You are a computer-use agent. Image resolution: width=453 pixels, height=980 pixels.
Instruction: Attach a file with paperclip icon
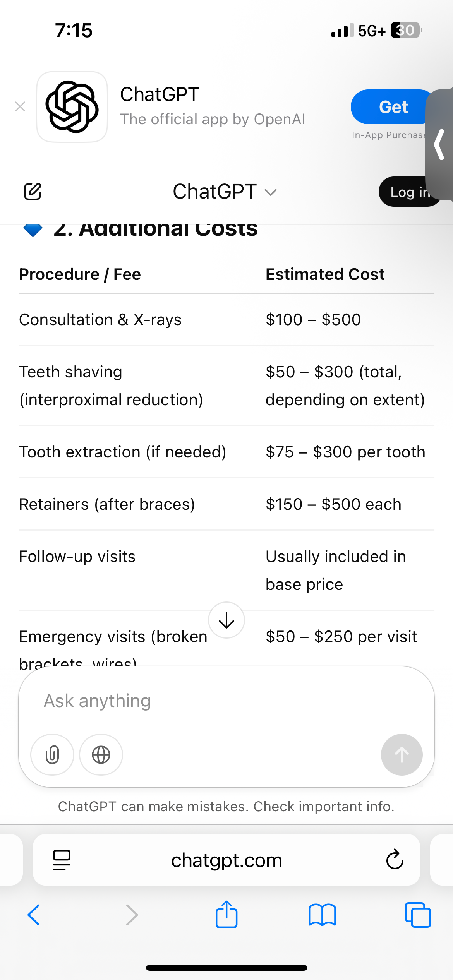coord(52,754)
